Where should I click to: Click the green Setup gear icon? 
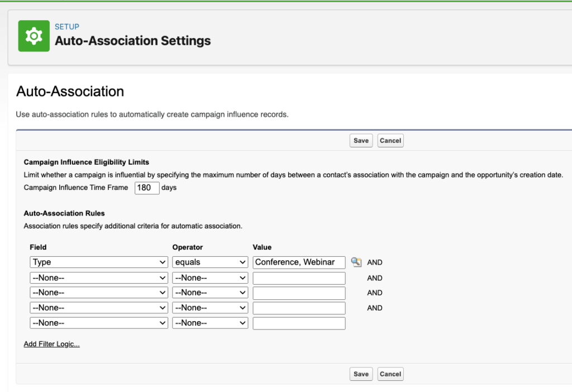pos(34,35)
